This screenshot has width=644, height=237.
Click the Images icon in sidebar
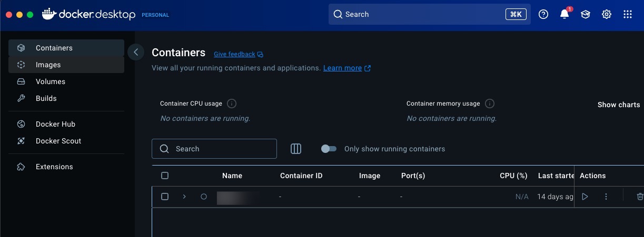[21, 65]
